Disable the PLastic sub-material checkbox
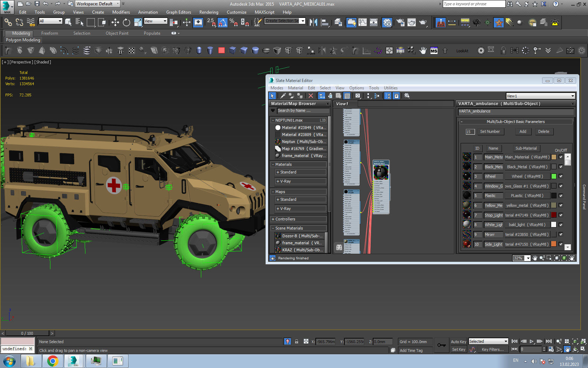This screenshot has width=588, height=368. tap(561, 196)
